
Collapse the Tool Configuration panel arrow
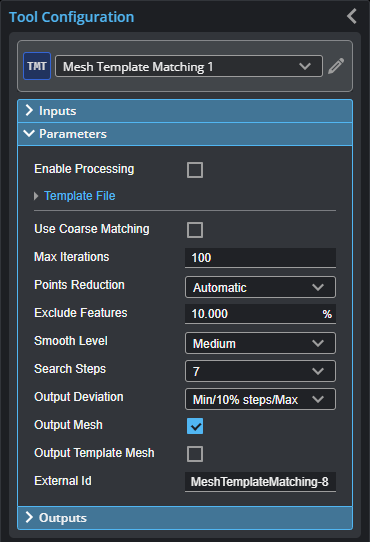(x=352, y=16)
